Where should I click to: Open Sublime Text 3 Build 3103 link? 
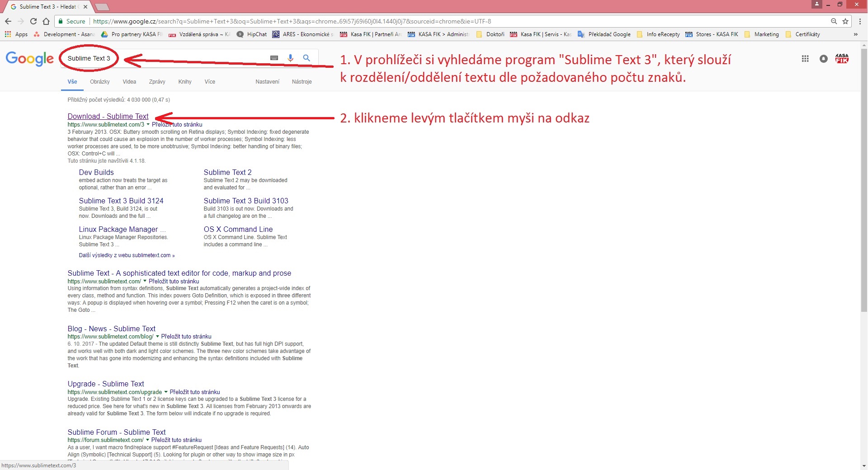[x=246, y=201]
